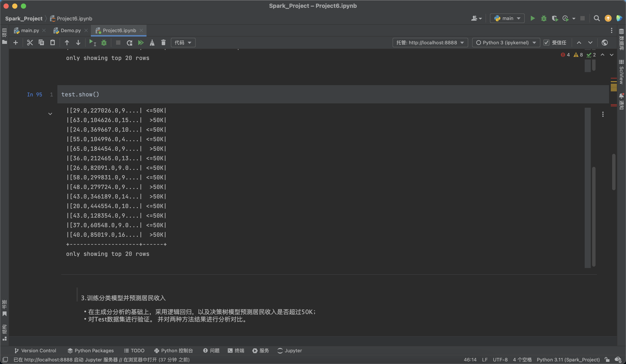Open the Python 3 ipykernel dropdown

[x=506, y=43]
